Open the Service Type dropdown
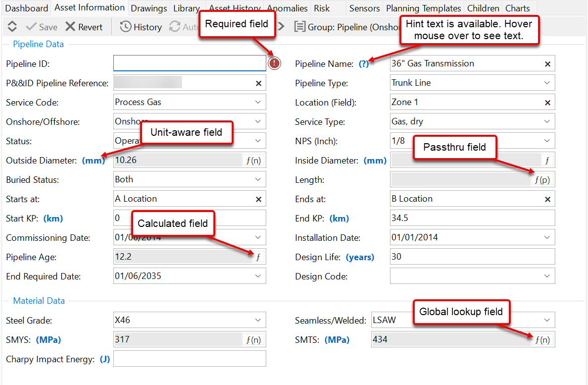 547,121
